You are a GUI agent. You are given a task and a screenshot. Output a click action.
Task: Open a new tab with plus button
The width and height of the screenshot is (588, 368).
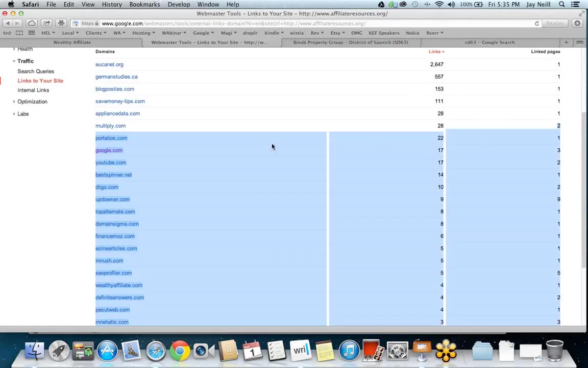[566, 42]
